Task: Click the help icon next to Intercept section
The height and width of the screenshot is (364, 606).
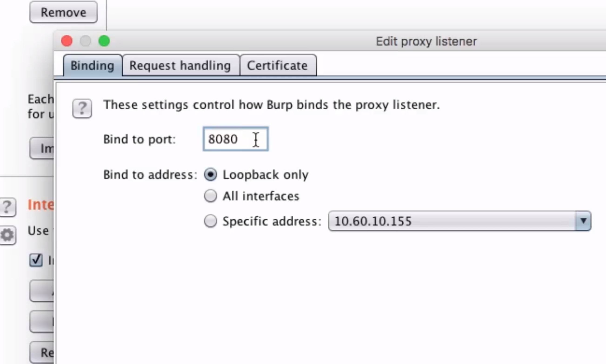Action: pyautogui.click(x=7, y=207)
